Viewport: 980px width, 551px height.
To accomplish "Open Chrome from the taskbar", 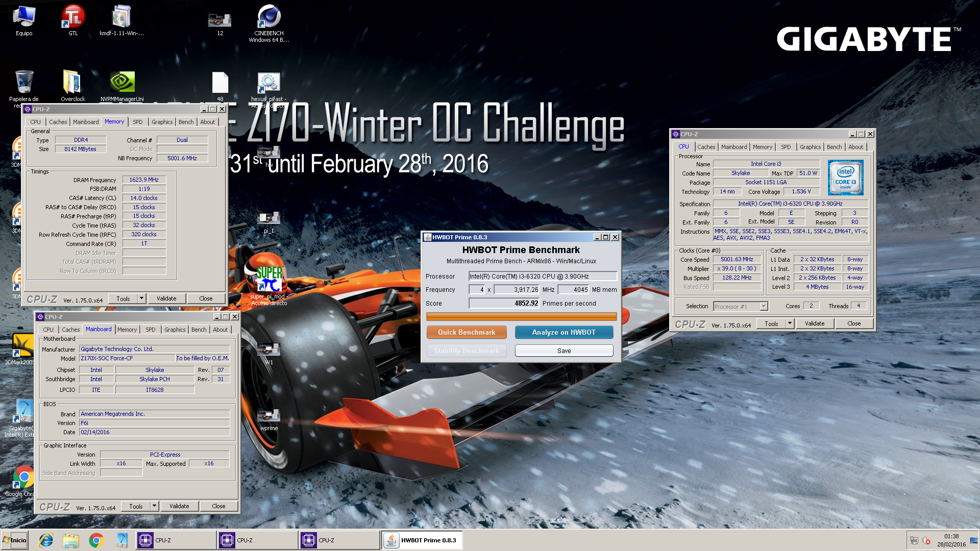I will tap(96, 540).
